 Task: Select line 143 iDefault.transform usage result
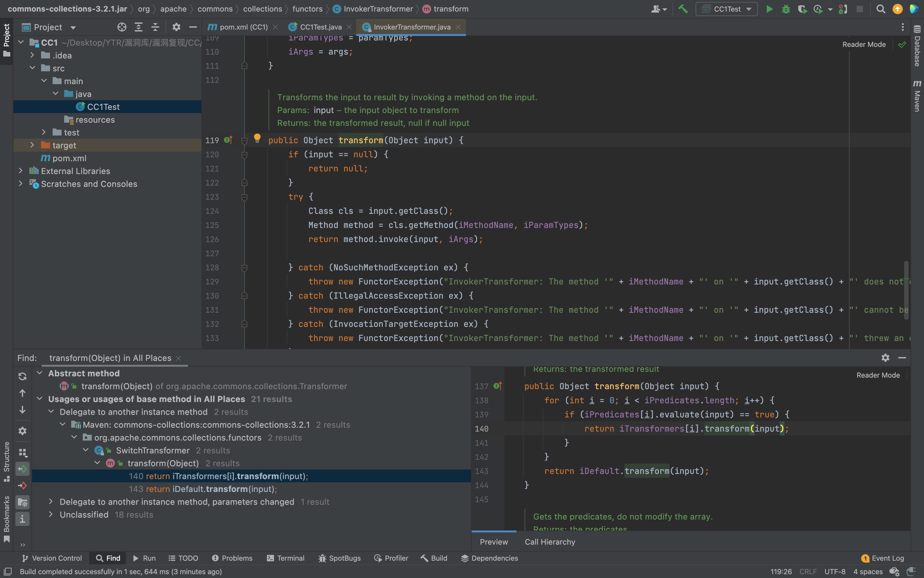point(251,489)
